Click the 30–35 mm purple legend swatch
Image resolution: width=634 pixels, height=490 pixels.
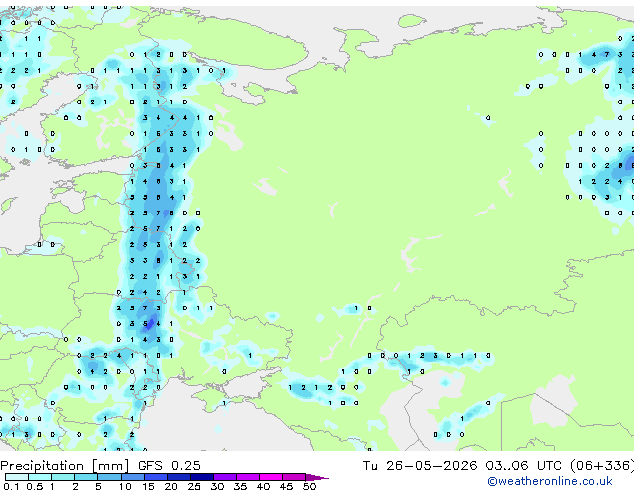224,477
